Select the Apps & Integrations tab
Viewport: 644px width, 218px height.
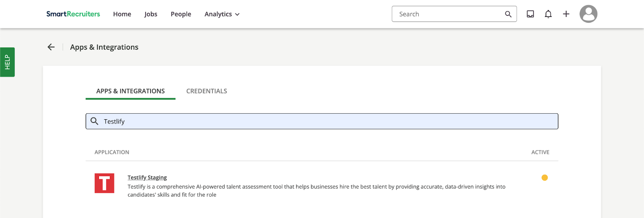tap(130, 91)
